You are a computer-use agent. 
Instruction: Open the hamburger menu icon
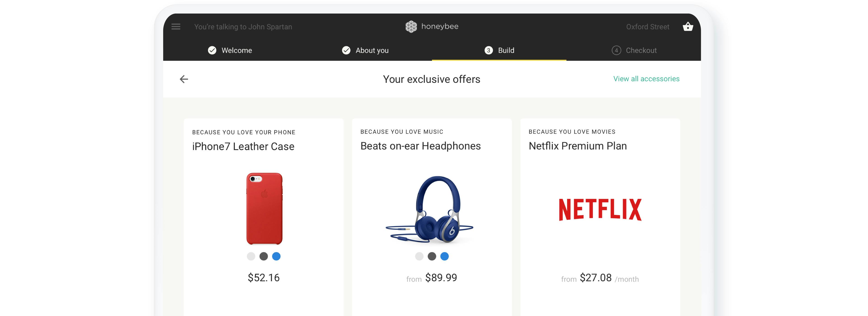[176, 27]
